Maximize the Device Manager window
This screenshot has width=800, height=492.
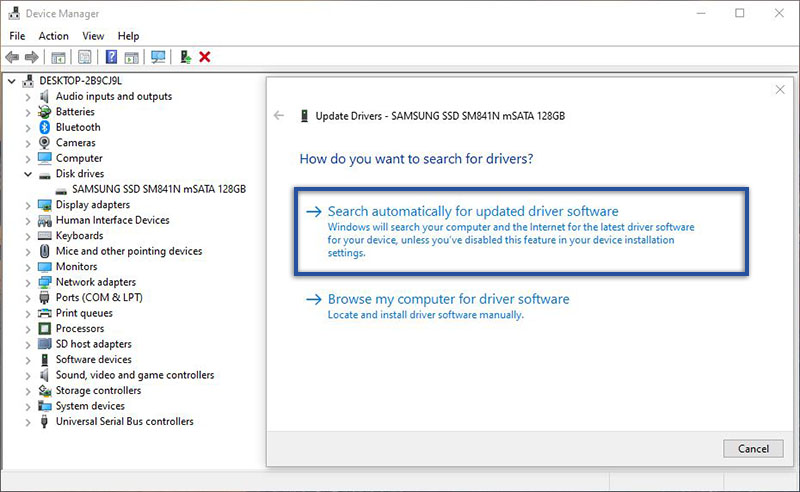click(739, 13)
